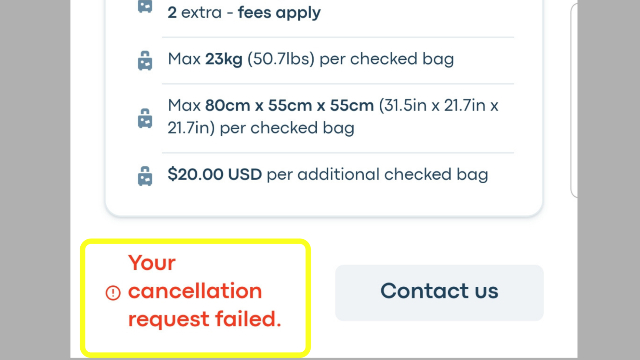Click the gray backdrop left of the panel

(35, 180)
